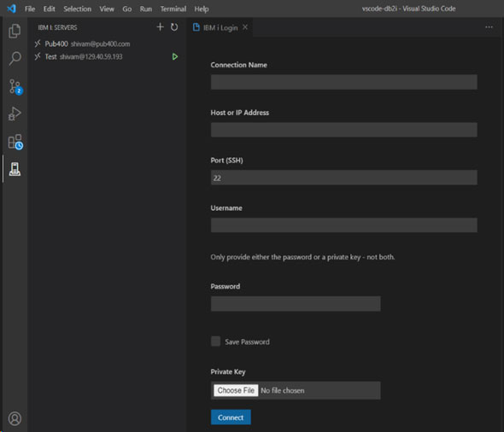The image size is (504, 432).
Task: Open the File menu
Action: 30,9
